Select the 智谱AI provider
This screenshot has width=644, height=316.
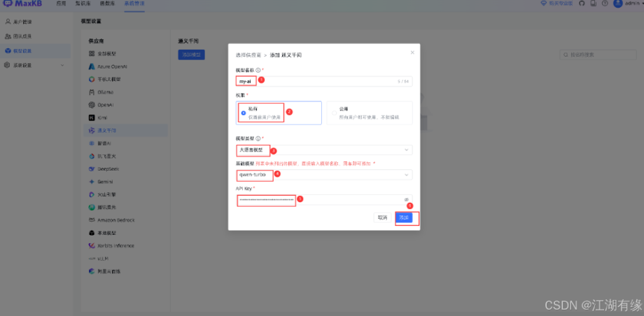coord(126,143)
